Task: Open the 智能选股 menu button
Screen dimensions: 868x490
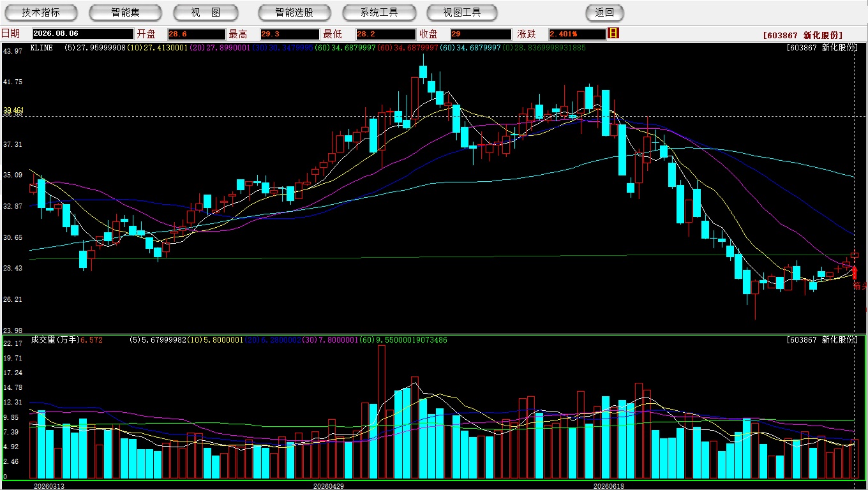Action: (x=294, y=12)
